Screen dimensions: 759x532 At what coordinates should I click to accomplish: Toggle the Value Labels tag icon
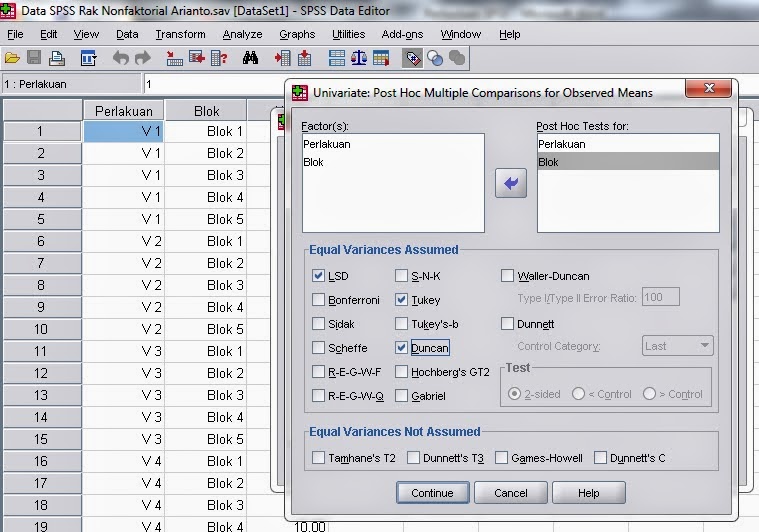point(412,59)
